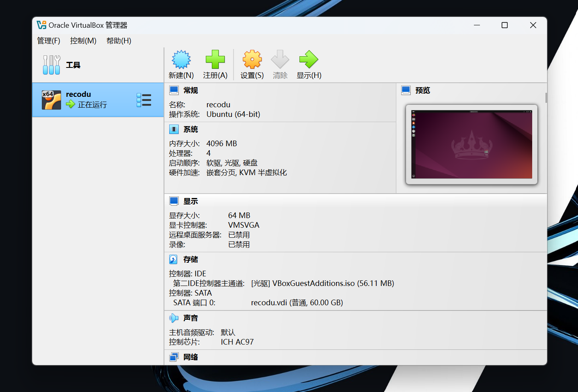Screen dimensions: 578x392
Task: Click the General (常规) section icon
Action: coord(174,90)
